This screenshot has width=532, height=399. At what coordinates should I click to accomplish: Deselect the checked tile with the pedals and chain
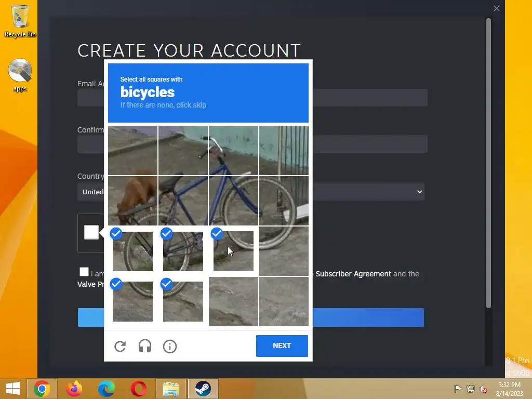tap(183, 251)
